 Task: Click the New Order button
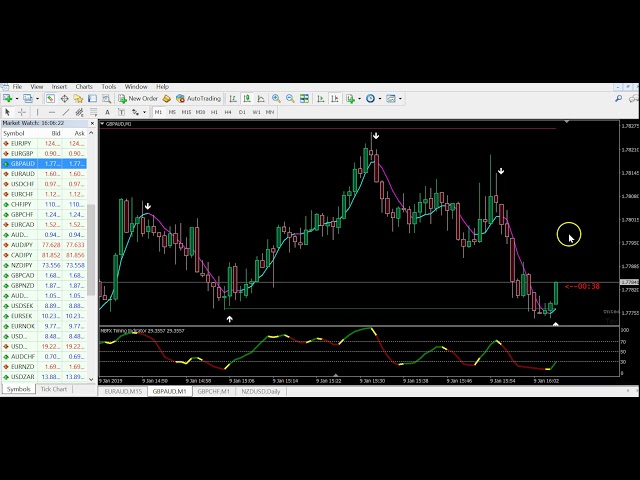138,99
